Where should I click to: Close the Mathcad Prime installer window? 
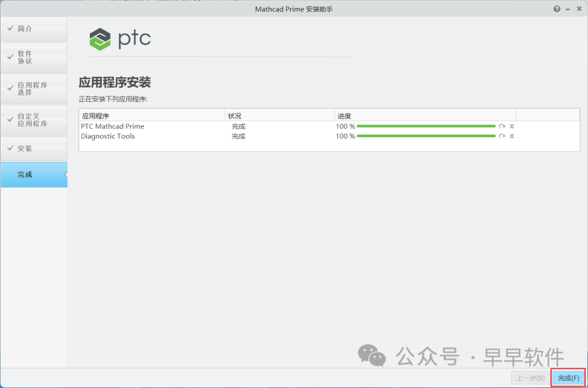click(x=579, y=9)
